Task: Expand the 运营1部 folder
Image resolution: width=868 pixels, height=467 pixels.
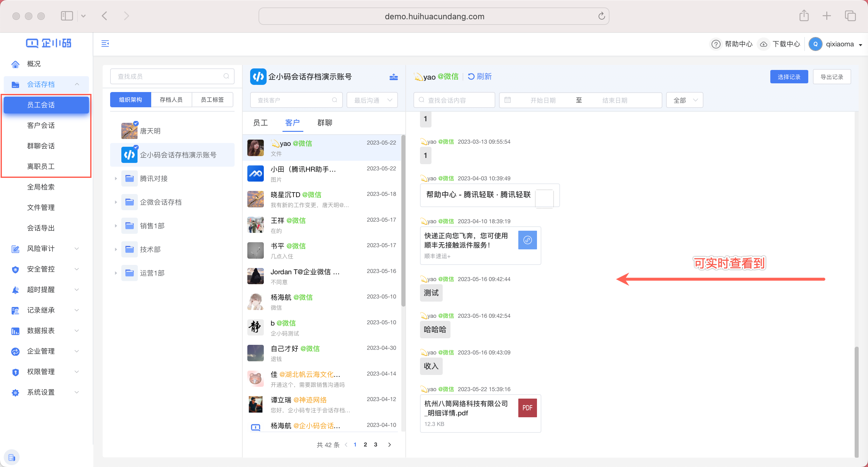Action: (x=115, y=273)
